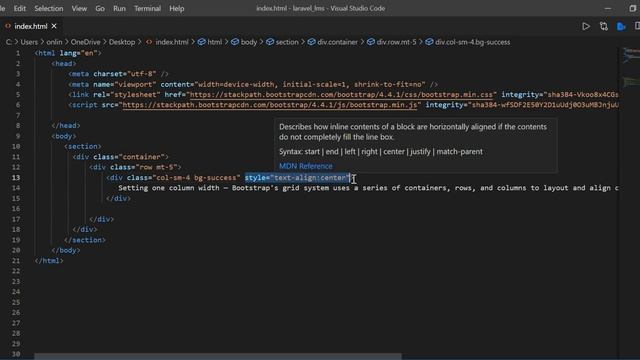Click the horizontal scrollbar at editor bottom
The image size is (640, 360).
point(218,356)
